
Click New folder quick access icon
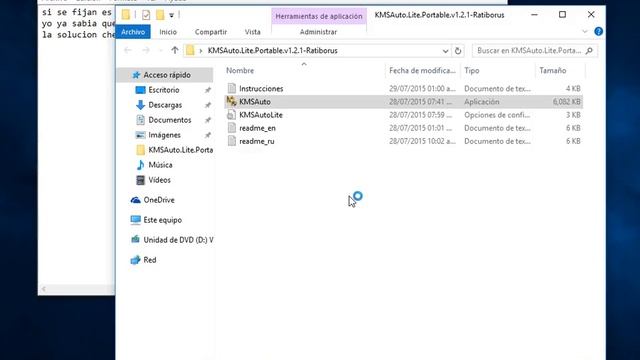tap(160, 15)
